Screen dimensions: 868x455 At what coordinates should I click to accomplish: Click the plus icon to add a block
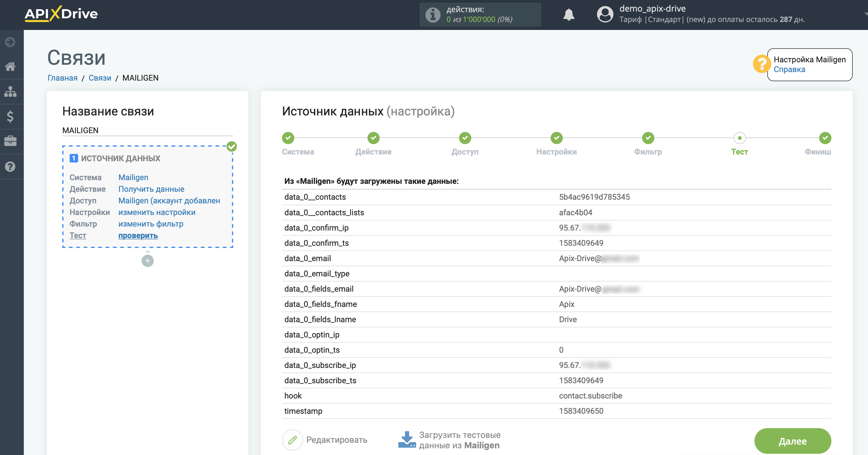coord(148,261)
